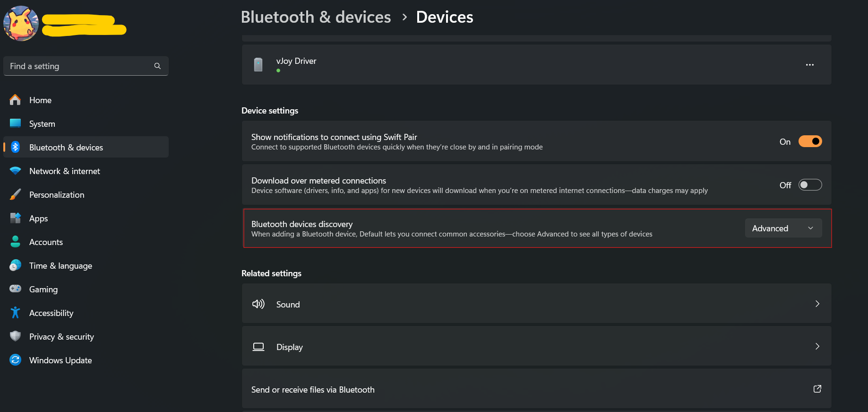The height and width of the screenshot is (412, 868).
Task: Select Home in the sidebar
Action: click(x=40, y=100)
